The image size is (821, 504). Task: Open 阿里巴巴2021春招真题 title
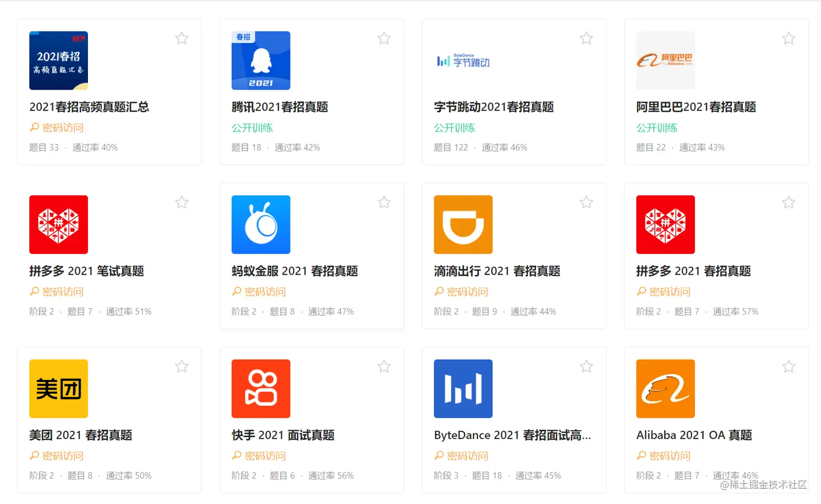coord(696,107)
